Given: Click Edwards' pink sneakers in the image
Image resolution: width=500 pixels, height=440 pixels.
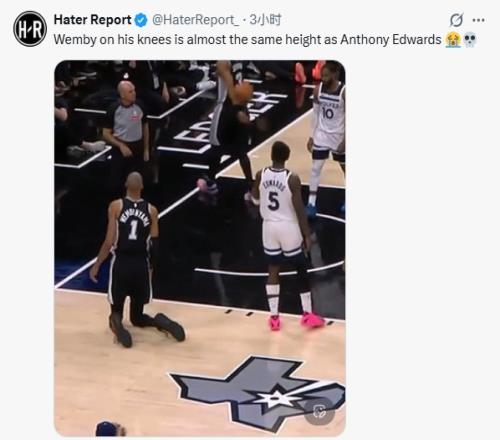Looking at the screenshot, I should (297, 322).
